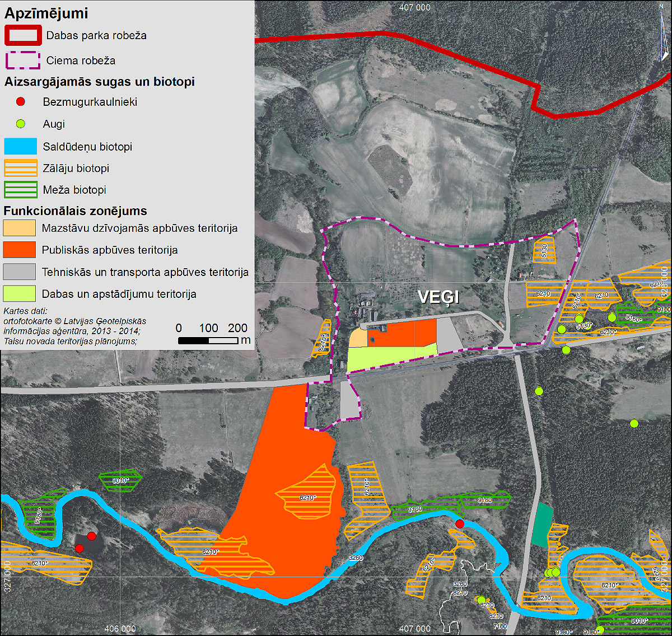Click the black-and-white scale bar
Screen dimensions: 672x636
pos(208,340)
